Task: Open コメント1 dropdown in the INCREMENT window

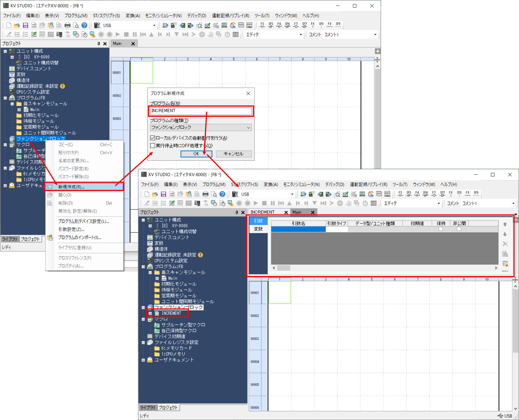Action: [x=513, y=203]
